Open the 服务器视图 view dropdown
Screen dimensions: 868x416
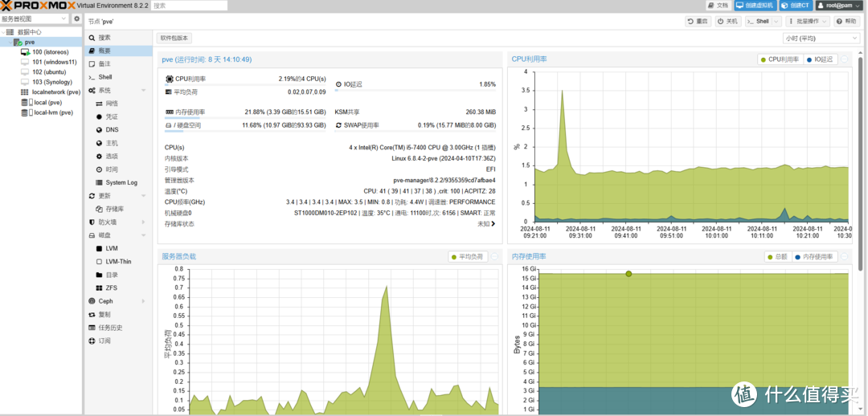click(35, 18)
